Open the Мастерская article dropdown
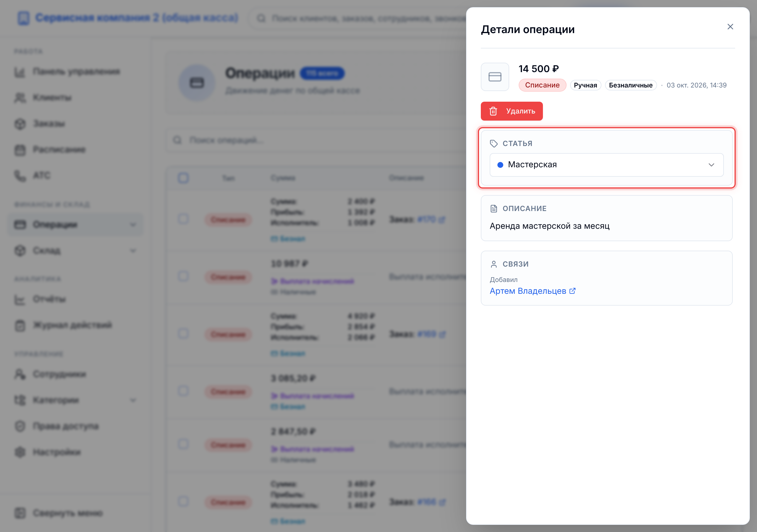This screenshot has width=757, height=532. [x=606, y=165]
